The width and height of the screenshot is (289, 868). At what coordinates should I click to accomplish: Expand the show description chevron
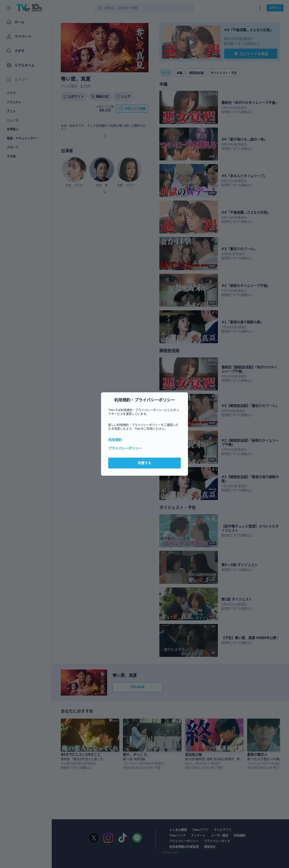coord(105,136)
